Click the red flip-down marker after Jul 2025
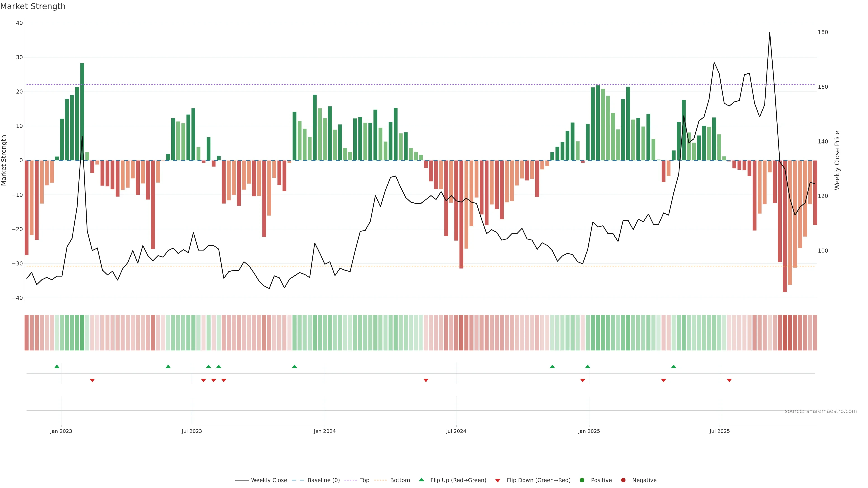This screenshot has height=488, width=868. click(x=729, y=380)
